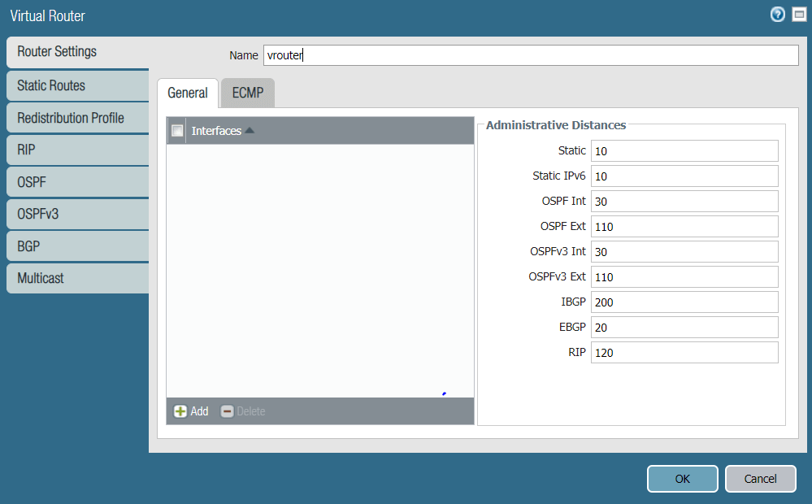Image resolution: width=812 pixels, height=504 pixels.
Task: Cancel the Virtual Router dialog
Action: (760, 479)
